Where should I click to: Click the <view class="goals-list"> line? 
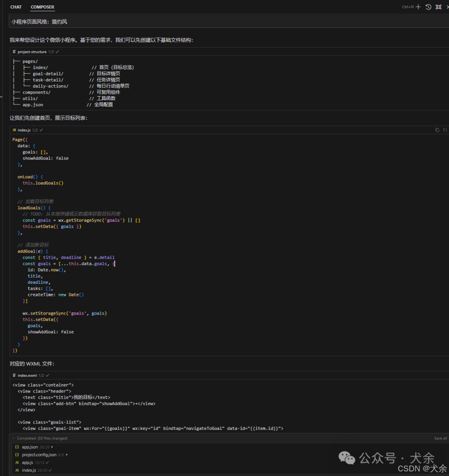(x=49, y=422)
